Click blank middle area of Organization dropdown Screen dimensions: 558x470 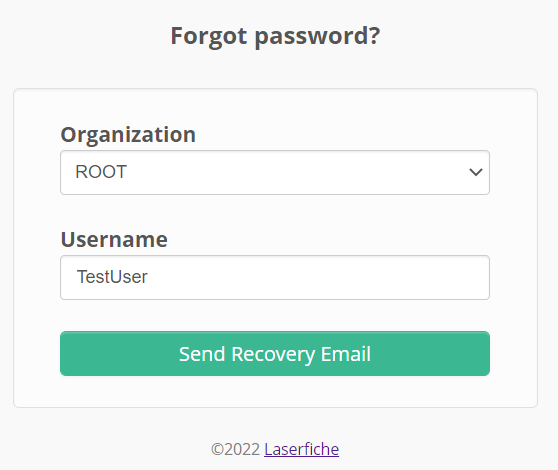coord(285,172)
